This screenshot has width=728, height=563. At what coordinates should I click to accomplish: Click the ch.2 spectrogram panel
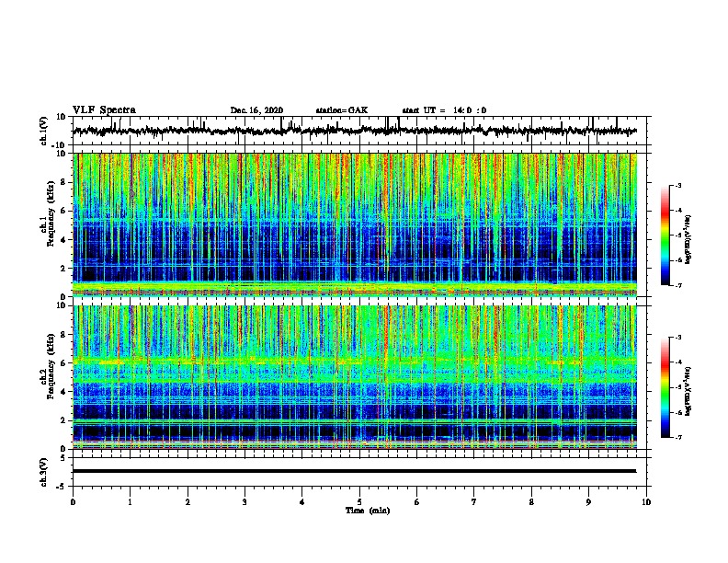click(355, 377)
